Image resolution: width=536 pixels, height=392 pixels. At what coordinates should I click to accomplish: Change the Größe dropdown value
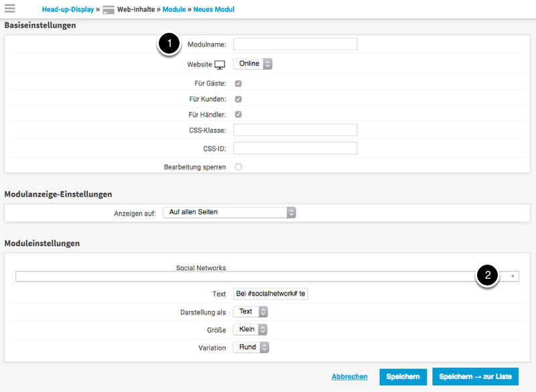pyautogui.click(x=251, y=330)
